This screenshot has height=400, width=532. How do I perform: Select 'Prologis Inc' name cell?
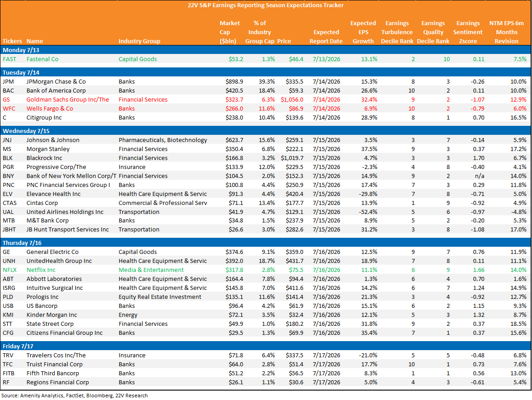pos(42,297)
